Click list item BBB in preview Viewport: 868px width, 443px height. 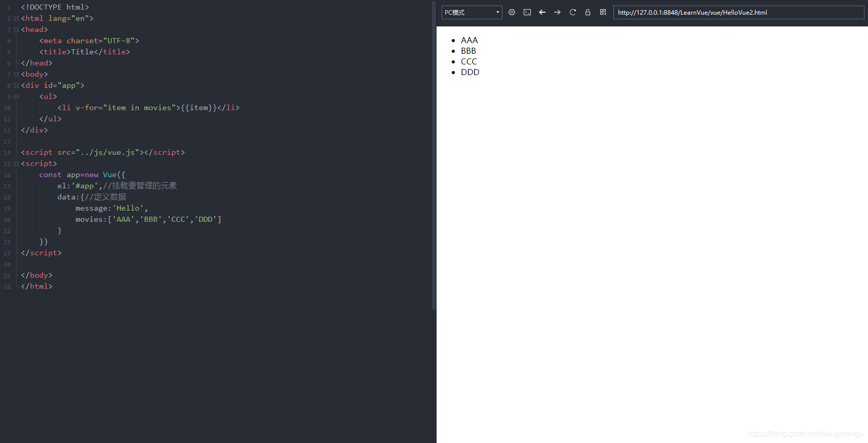(x=468, y=51)
